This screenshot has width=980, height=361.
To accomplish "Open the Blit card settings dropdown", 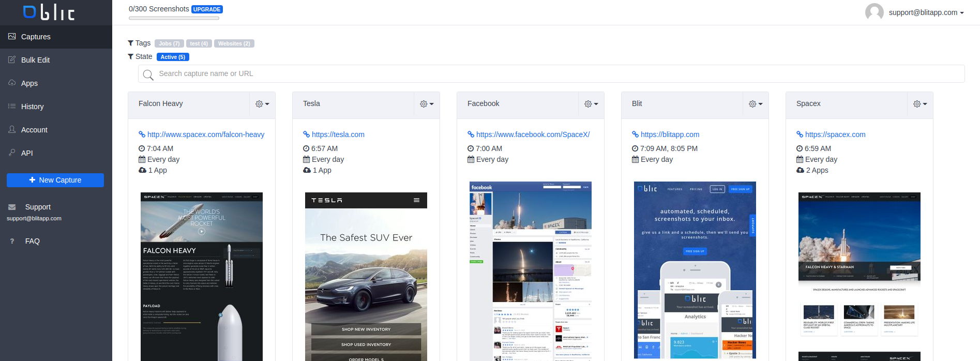I will (756, 104).
